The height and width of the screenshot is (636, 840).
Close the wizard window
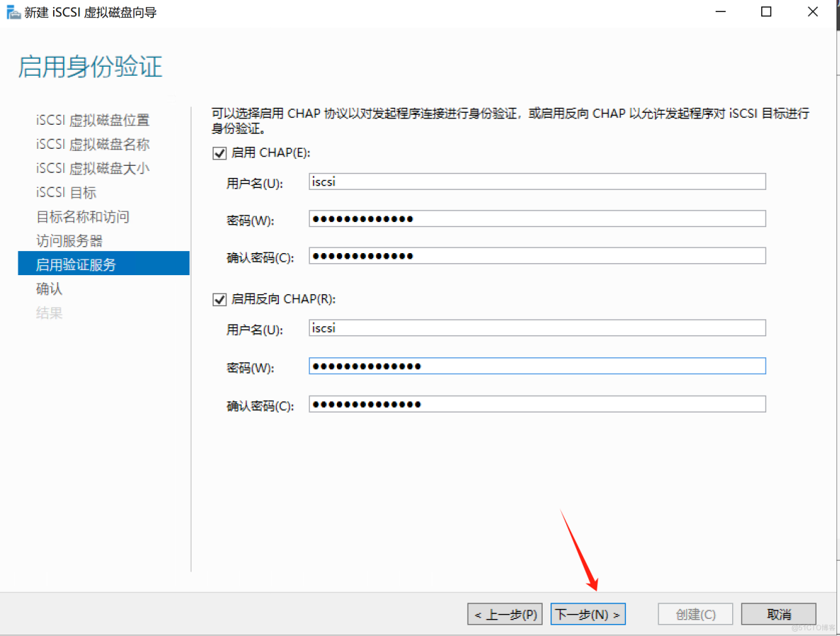point(812,12)
